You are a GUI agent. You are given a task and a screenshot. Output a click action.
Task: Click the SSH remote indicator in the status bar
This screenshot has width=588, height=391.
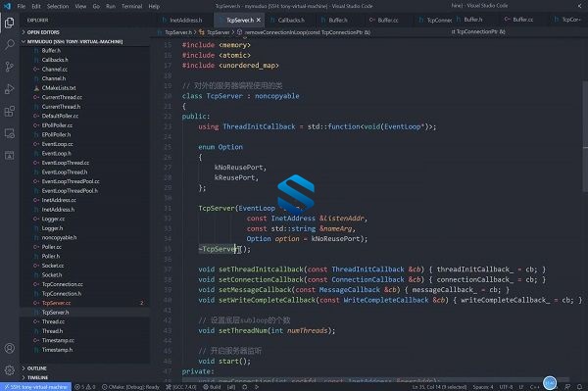(x=35, y=387)
